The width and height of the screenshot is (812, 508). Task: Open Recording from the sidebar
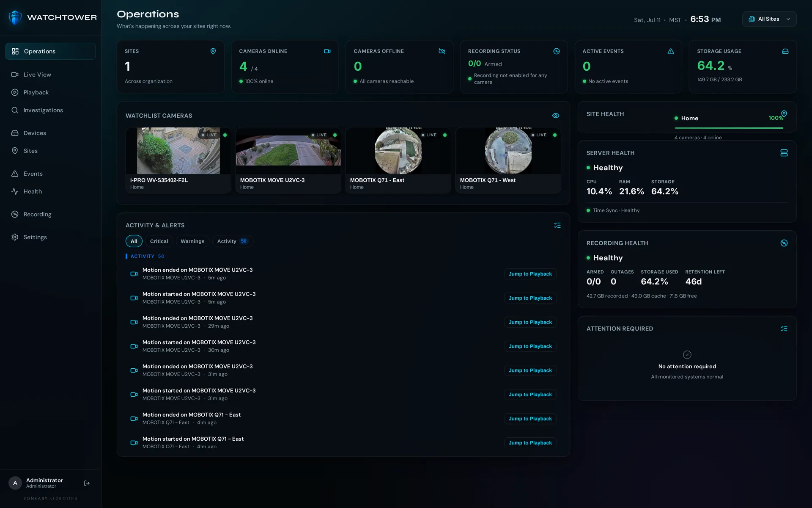pyautogui.click(x=51, y=214)
